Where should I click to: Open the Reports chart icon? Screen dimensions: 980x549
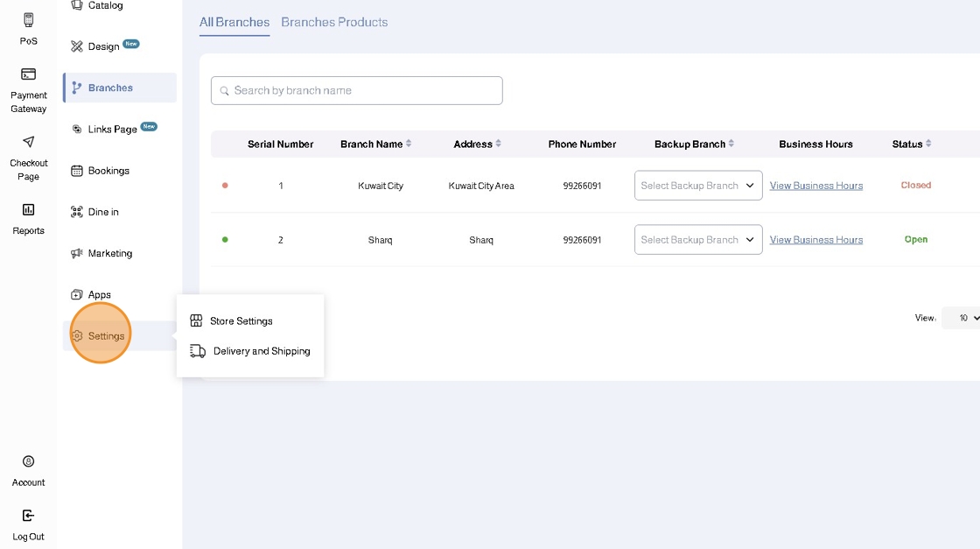click(28, 209)
